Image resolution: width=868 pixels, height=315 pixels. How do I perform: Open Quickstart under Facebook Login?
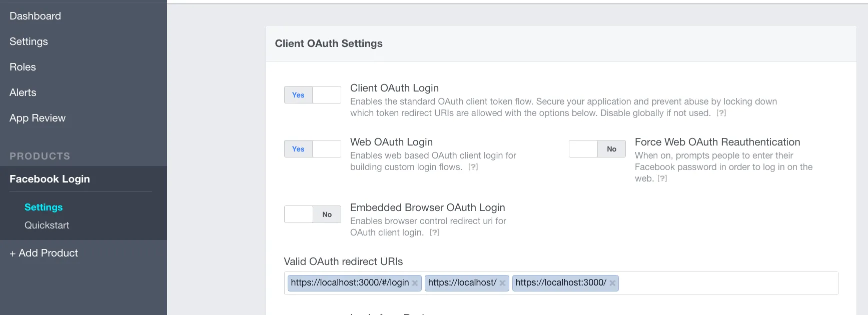click(x=47, y=225)
